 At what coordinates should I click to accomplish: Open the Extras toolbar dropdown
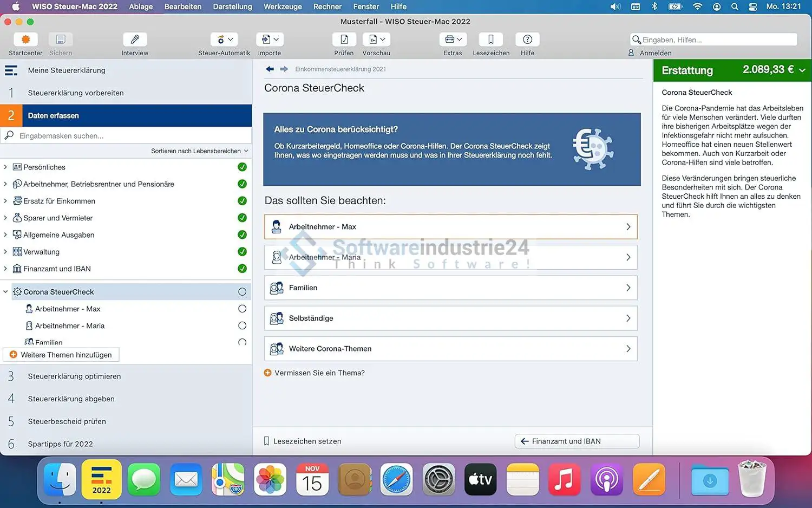[x=453, y=40]
